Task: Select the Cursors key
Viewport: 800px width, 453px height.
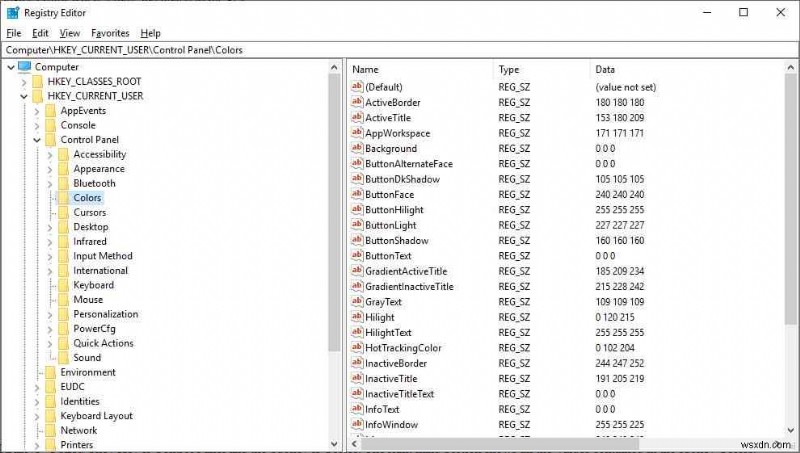Action: click(x=90, y=212)
